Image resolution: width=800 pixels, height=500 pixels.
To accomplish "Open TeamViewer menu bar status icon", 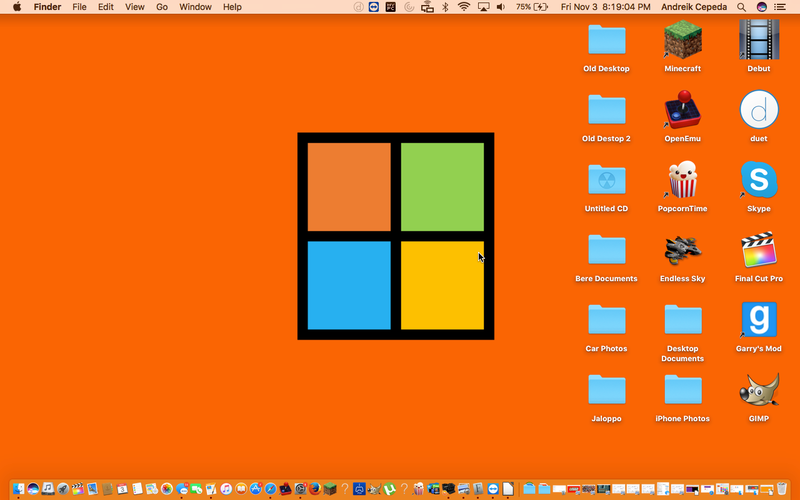I will click(374, 7).
